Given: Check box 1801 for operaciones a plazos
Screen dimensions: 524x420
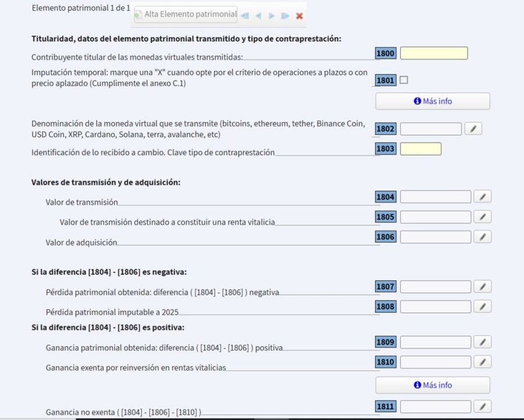Looking at the screenshot, I should pos(403,80).
